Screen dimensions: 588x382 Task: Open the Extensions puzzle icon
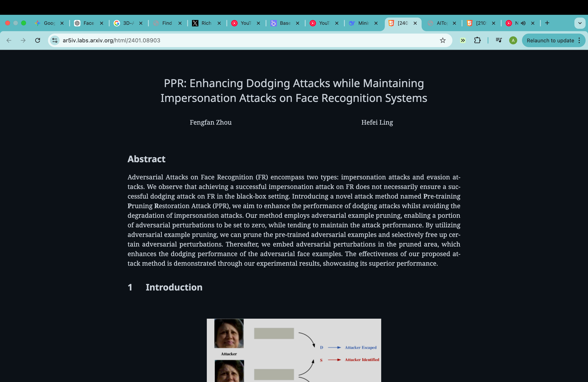click(x=477, y=40)
